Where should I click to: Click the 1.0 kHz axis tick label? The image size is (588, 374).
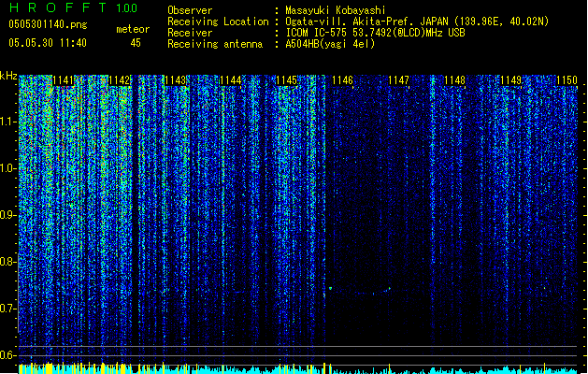click(8, 168)
